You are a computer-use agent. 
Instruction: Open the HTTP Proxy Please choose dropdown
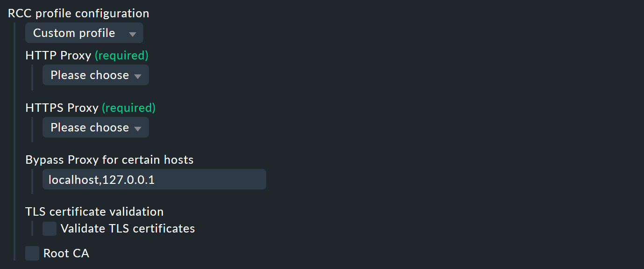click(x=95, y=75)
